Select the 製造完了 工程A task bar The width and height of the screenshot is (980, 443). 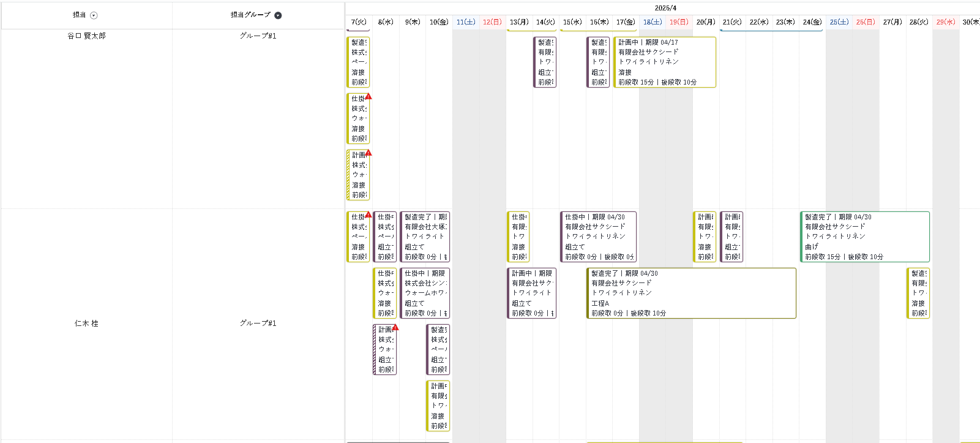691,293
